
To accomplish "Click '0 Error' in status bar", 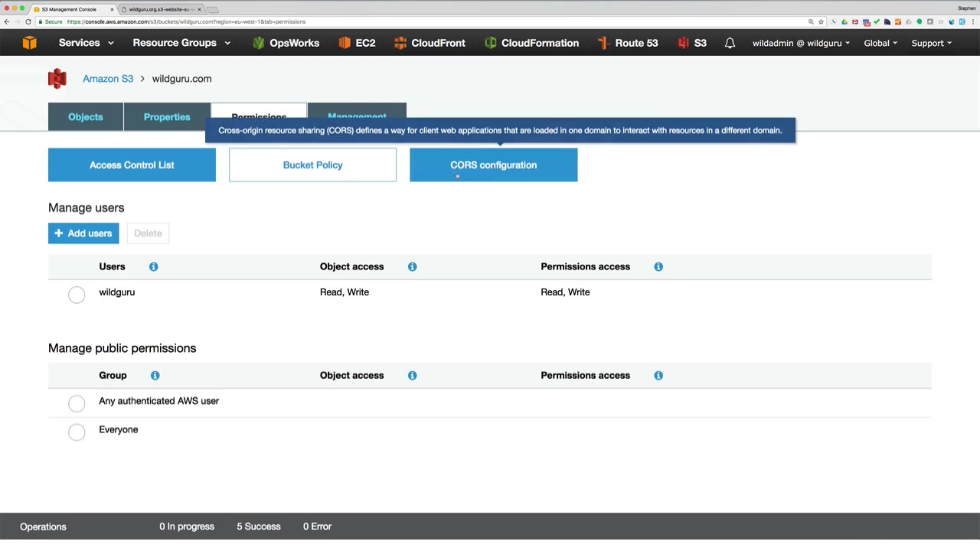I will pyautogui.click(x=317, y=527).
